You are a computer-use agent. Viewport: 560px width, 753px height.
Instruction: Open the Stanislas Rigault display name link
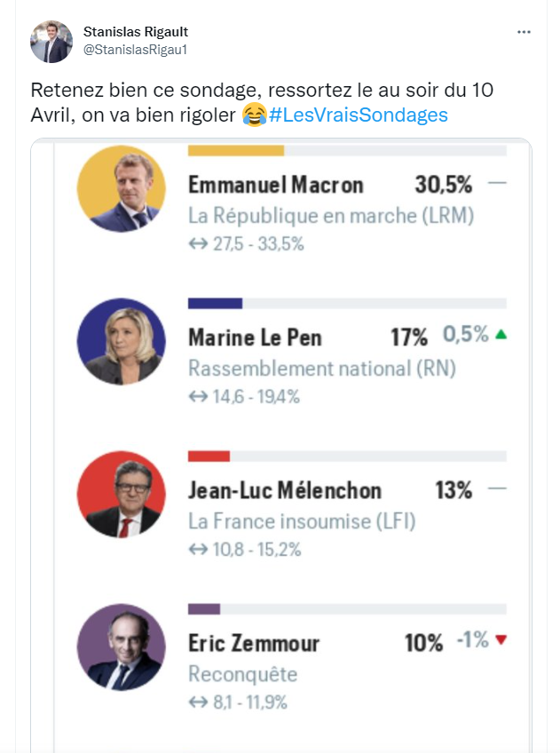[137, 32]
